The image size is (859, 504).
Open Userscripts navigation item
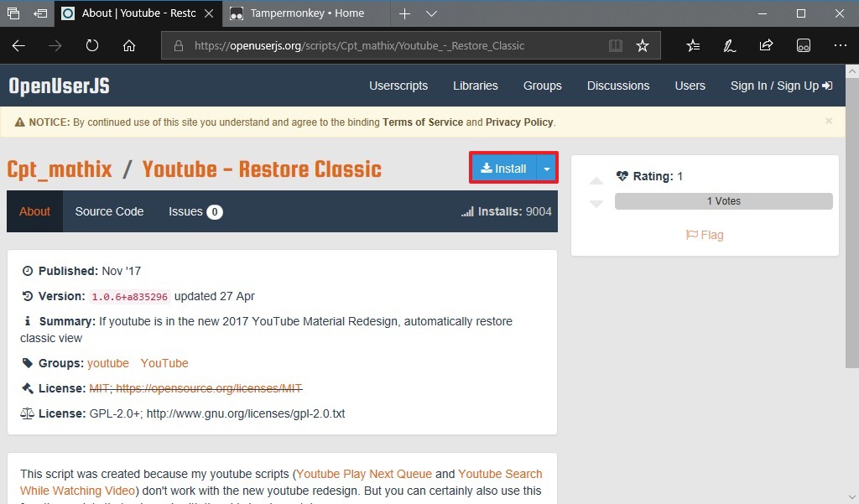pyautogui.click(x=398, y=86)
